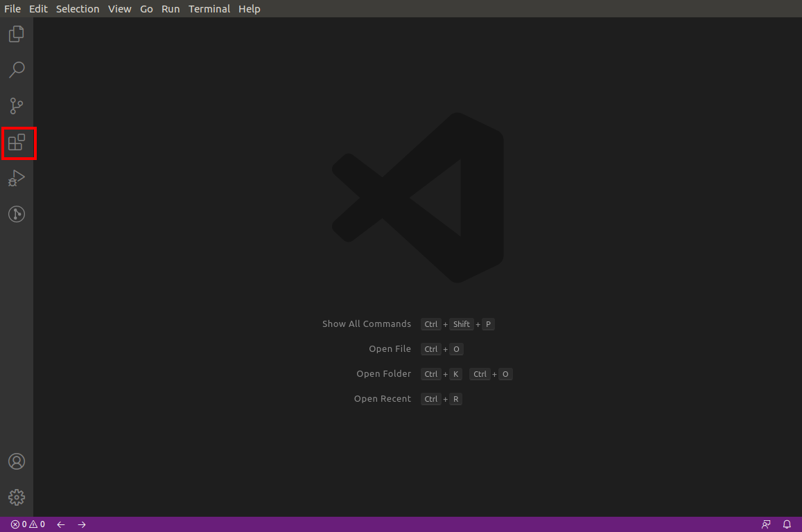The image size is (802, 532).
Task: Open the Search view
Action: (x=17, y=69)
